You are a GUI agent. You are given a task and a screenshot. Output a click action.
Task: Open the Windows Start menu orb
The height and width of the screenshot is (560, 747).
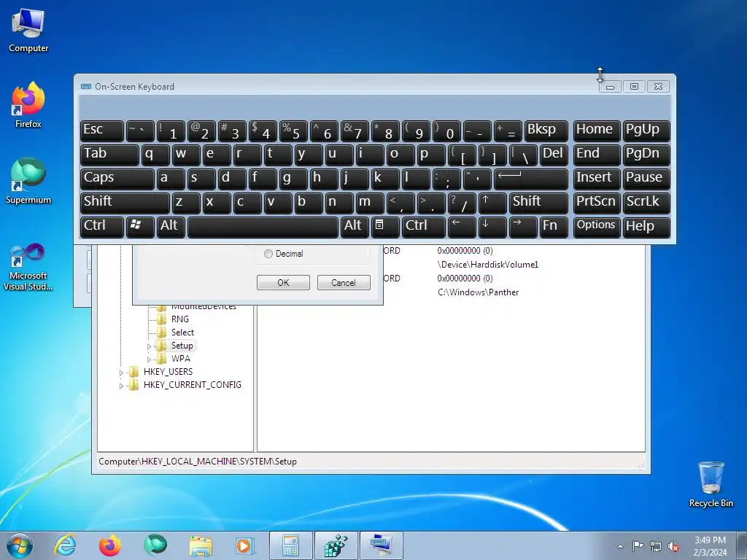tap(20, 545)
